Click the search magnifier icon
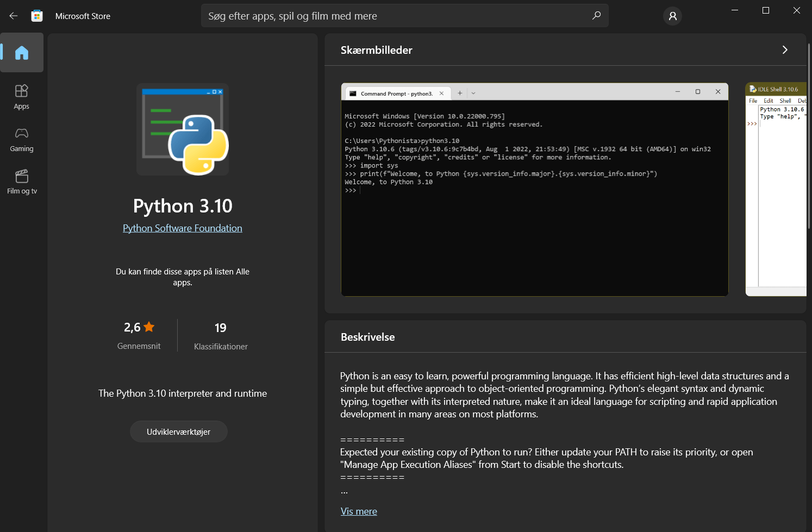 (x=596, y=16)
